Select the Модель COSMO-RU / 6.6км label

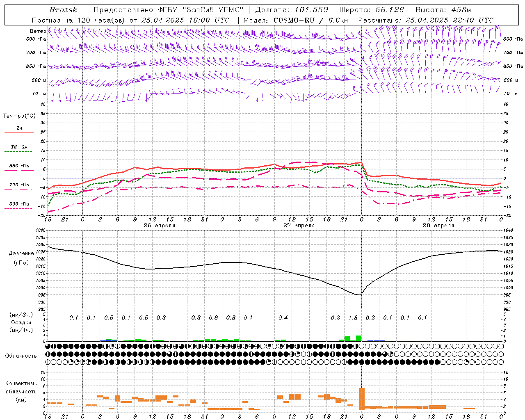[x=296, y=20]
